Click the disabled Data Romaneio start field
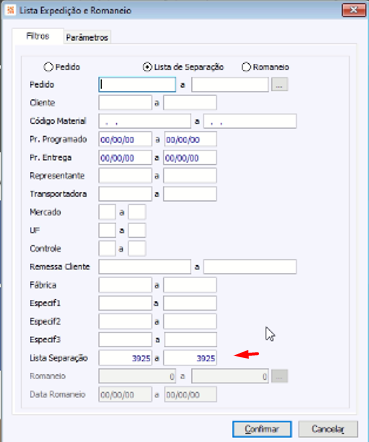The height and width of the screenshot is (442, 369). point(125,395)
